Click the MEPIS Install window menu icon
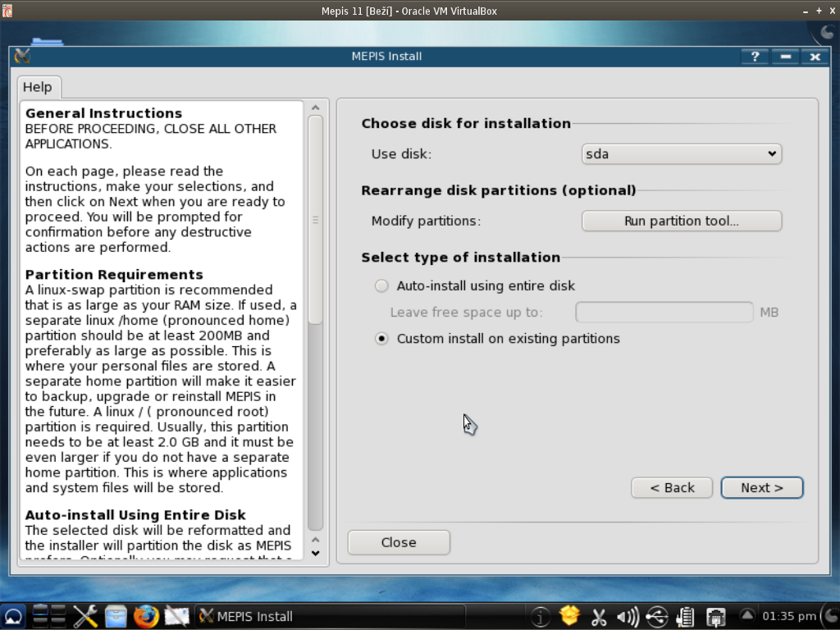This screenshot has width=840, height=630. coord(22,57)
